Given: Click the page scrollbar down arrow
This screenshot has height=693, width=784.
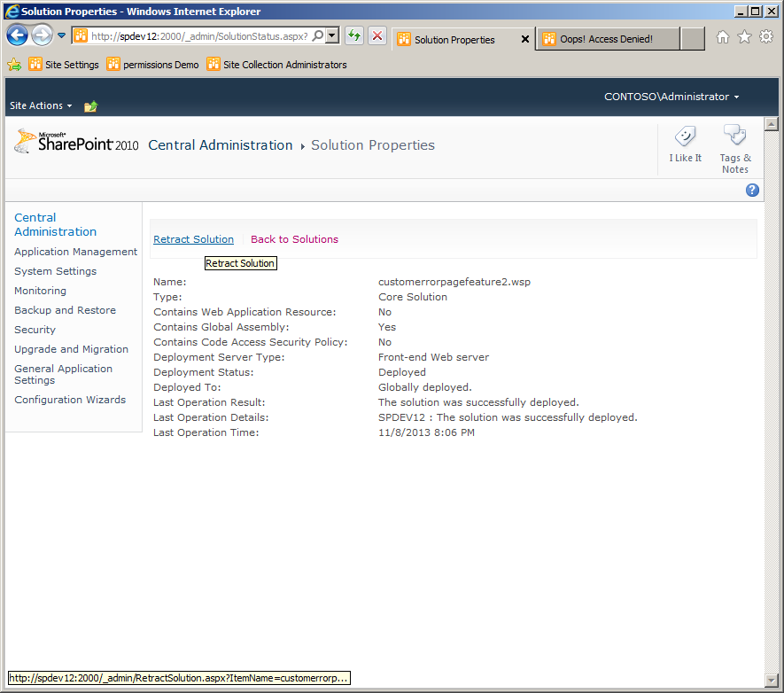Looking at the screenshot, I should tap(772, 680).
